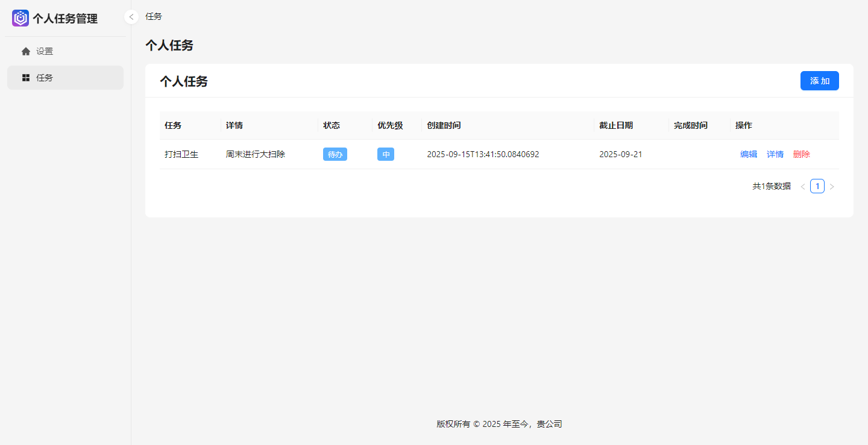This screenshot has width=868, height=445.
Task: Click the next page arrow icon
Action: pyautogui.click(x=832, y=186)
